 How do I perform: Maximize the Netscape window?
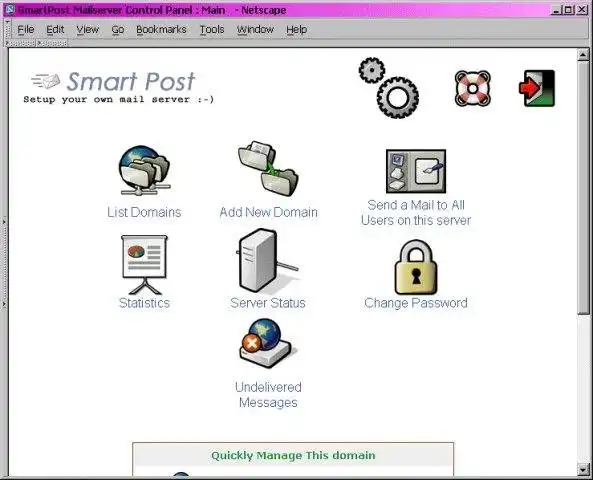coord(568,10)
